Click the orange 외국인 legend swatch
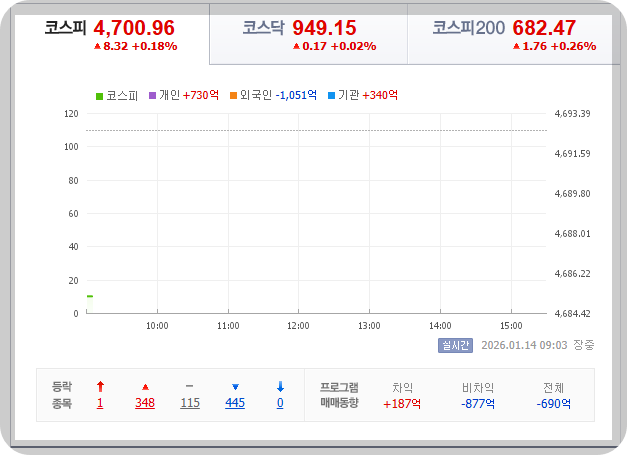This screenshot has height=455, width=627. 234,96
